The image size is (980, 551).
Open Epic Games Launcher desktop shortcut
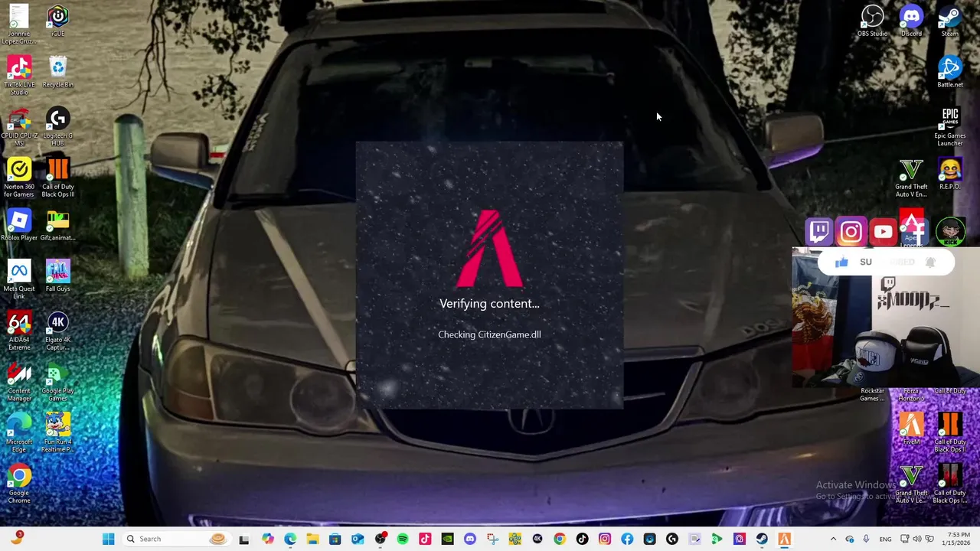(949, 126)
